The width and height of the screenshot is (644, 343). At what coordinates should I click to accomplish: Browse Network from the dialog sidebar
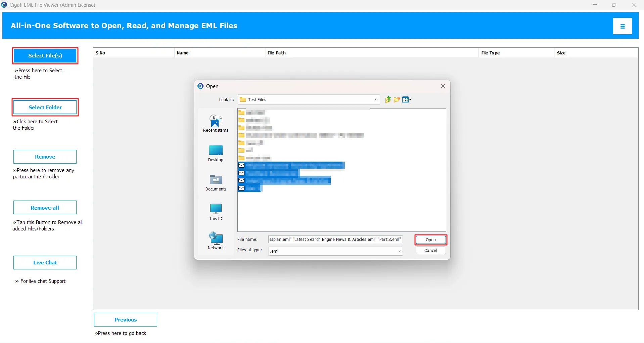pyautogui.click(x=216, y=241)
